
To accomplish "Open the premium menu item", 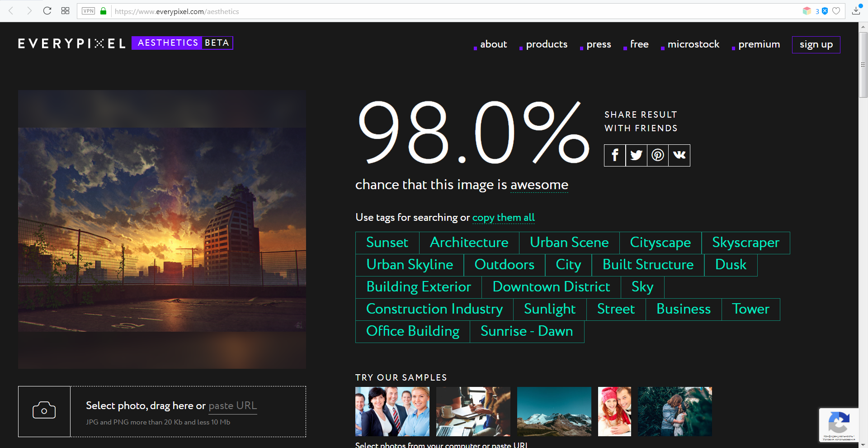I will click(x=759, y=44).
